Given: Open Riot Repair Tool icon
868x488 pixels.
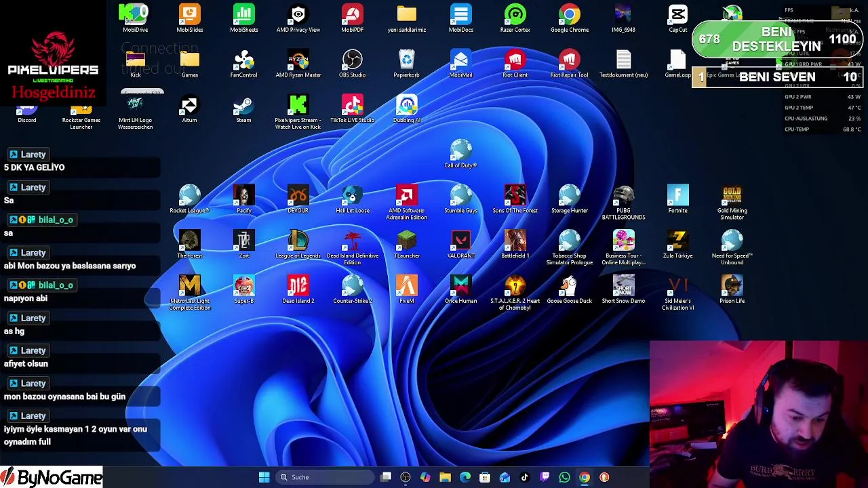Looking at the screenshot, I should coord(569,64).
